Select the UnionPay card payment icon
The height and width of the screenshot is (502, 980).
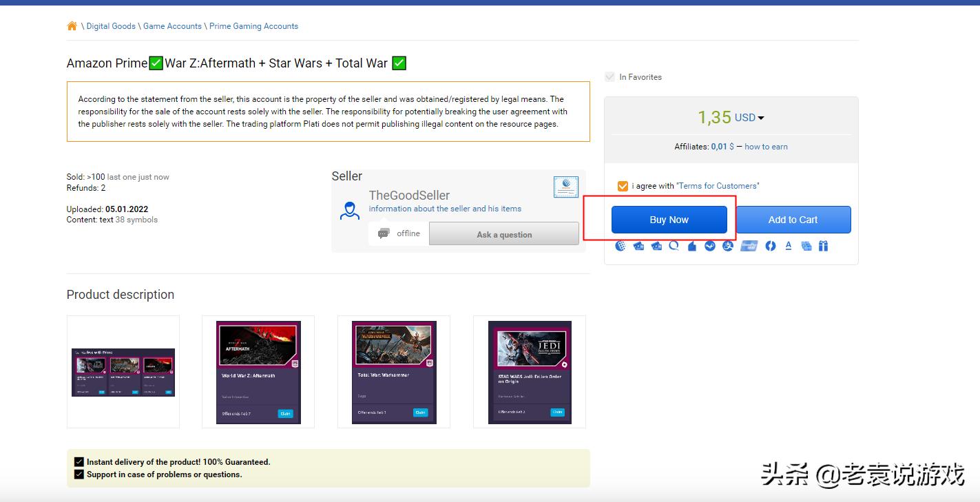[x=749, y=246]
